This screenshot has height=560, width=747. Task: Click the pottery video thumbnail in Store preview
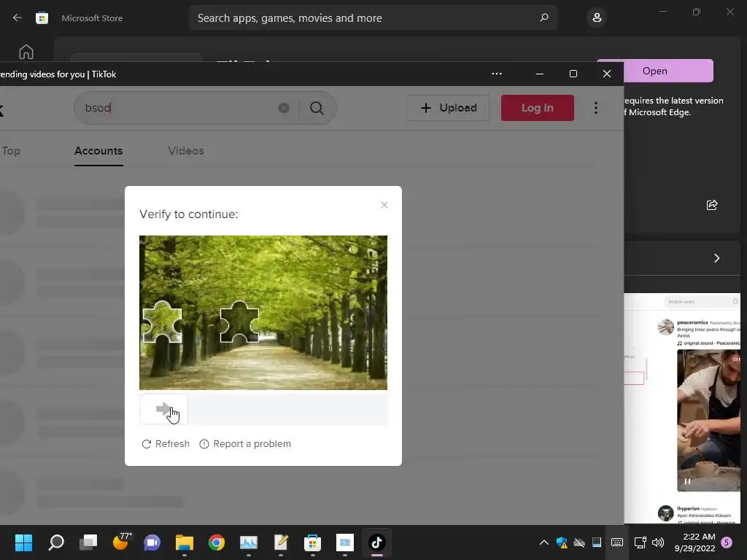click(x=708, y=420)
